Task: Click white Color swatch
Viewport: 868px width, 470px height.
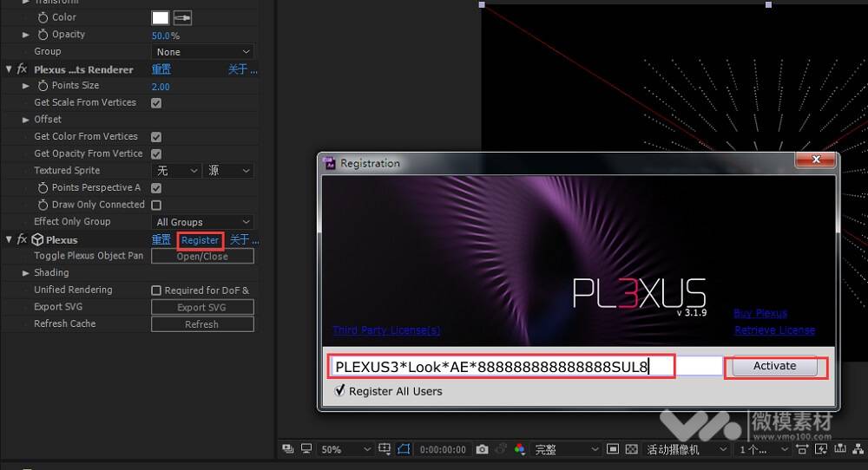Action: pyautogui.click(x=160, y=18)
